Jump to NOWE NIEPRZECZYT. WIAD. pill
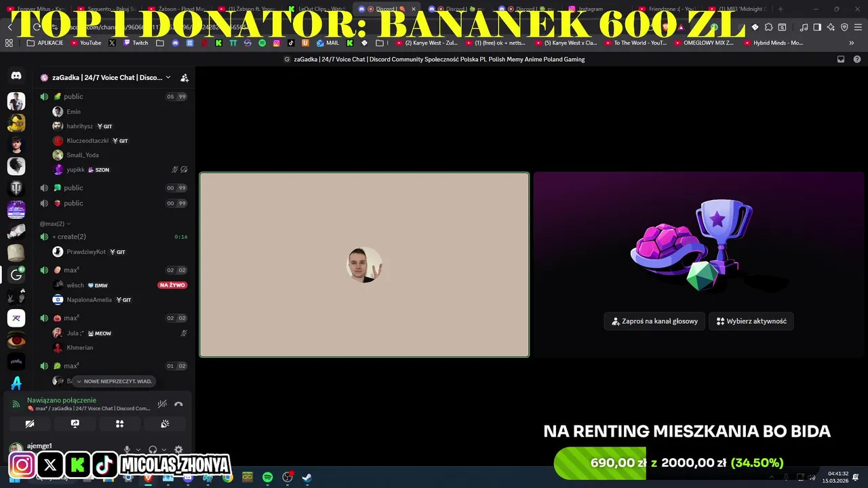This screenshot has height=488, width=868. (115, 381)
